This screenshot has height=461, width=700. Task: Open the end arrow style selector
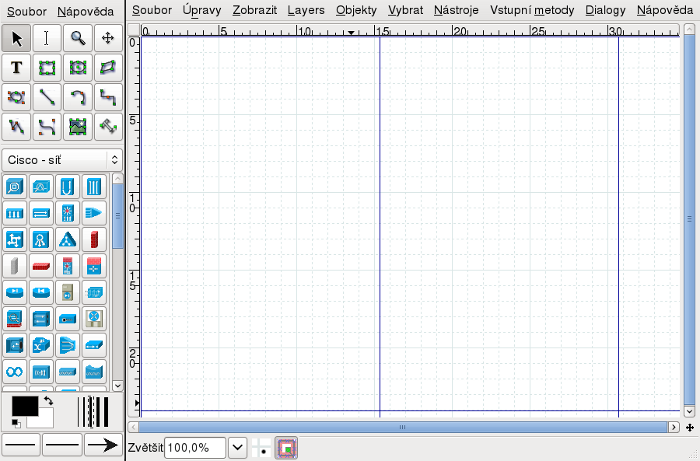point(101,445)
